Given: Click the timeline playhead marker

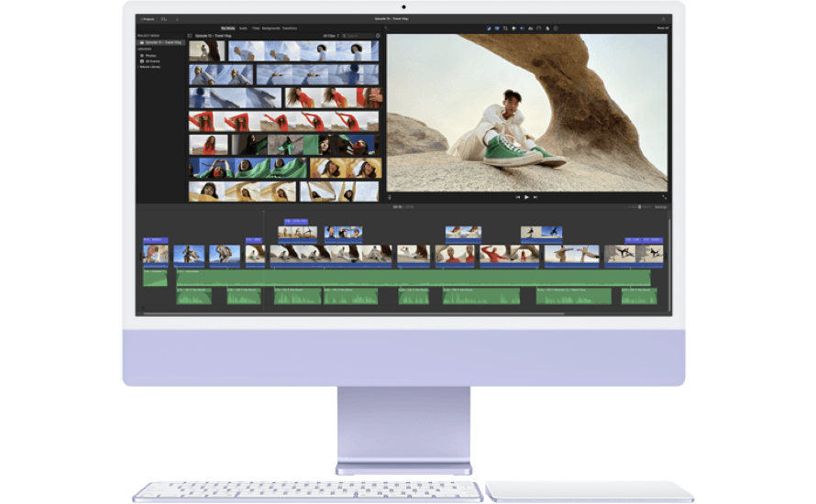Looking at the screenshot, I should pos(263,213).
